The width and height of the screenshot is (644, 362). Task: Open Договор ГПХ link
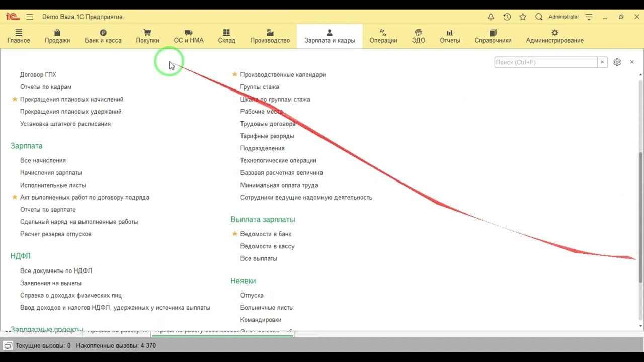point(38,75)
